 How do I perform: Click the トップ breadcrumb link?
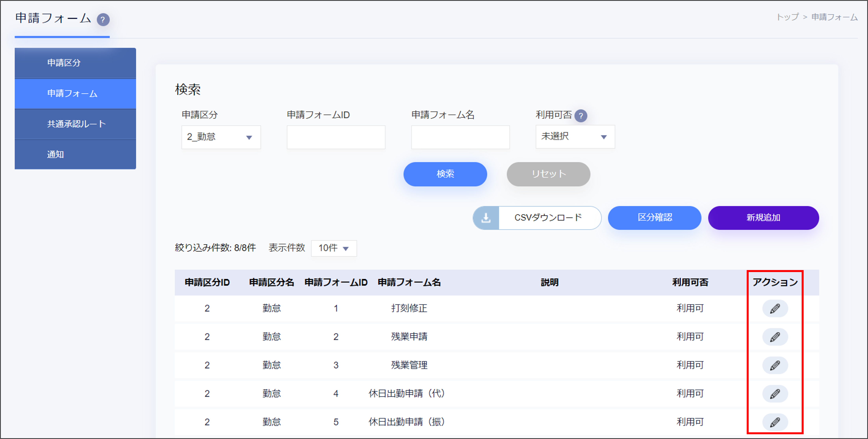click(x=787, y=17)
